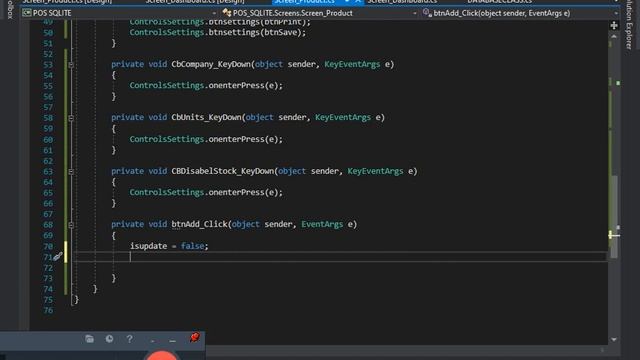Image resolution: width=640 pixels, height=360 pixels.
Task: Click 'KeyEventArgs' type on line 58
Action: [x=343, y=117]
